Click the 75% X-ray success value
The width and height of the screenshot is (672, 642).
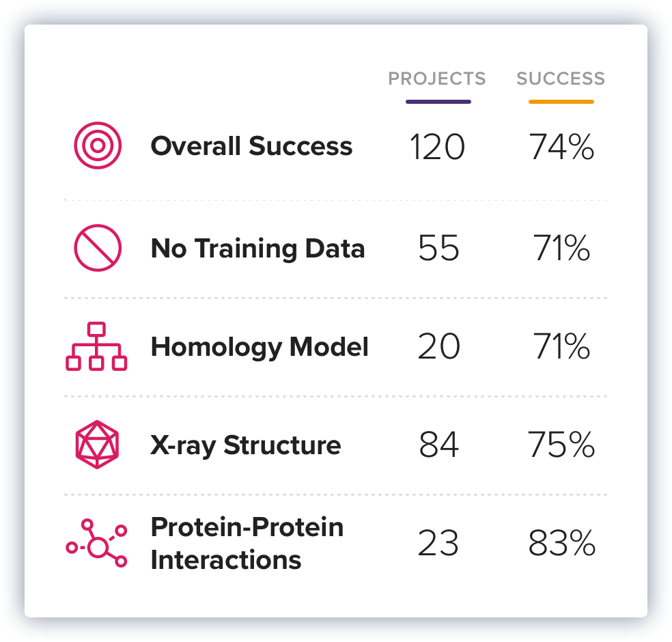(x=561, y=445)
